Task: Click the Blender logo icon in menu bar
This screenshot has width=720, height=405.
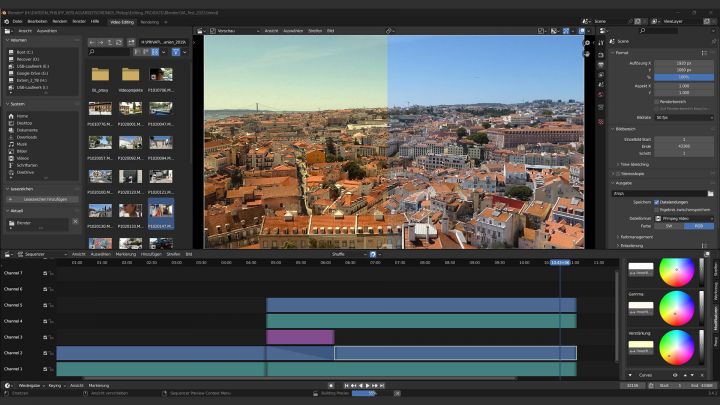Action: point(6,22)
